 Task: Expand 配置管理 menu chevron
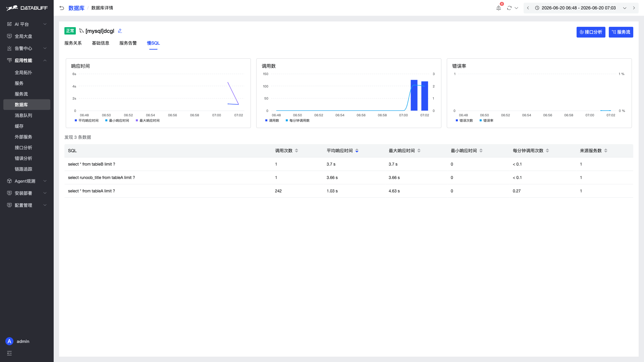click(45, 205)
